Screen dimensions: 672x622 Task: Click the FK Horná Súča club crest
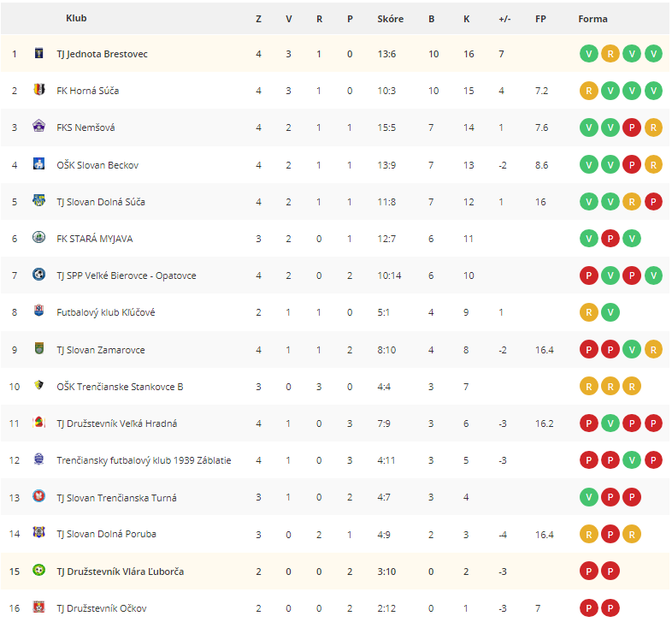39,90
